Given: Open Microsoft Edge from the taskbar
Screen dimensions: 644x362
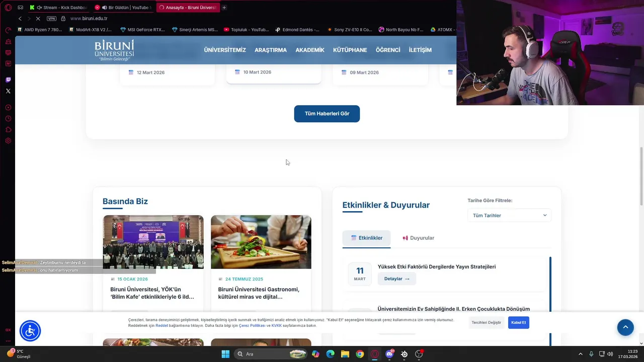Looking at the screenshot, I should pos(330,354).
